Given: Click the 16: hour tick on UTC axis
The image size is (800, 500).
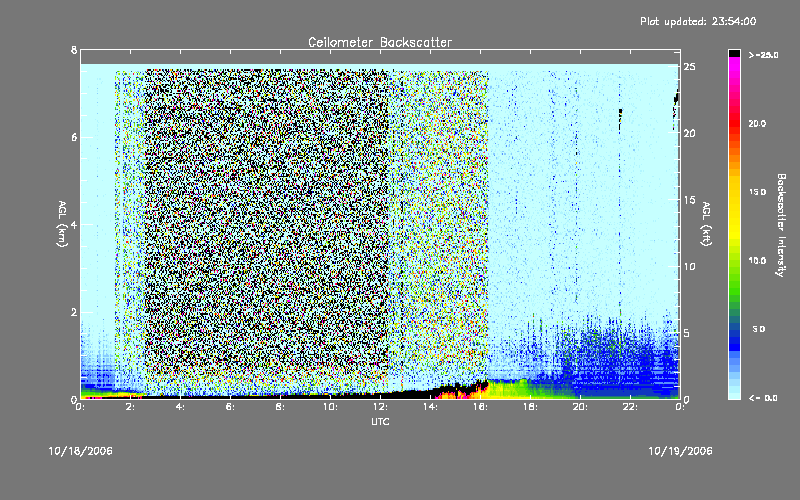Looking at the screenshot, I should click(480, 407).
